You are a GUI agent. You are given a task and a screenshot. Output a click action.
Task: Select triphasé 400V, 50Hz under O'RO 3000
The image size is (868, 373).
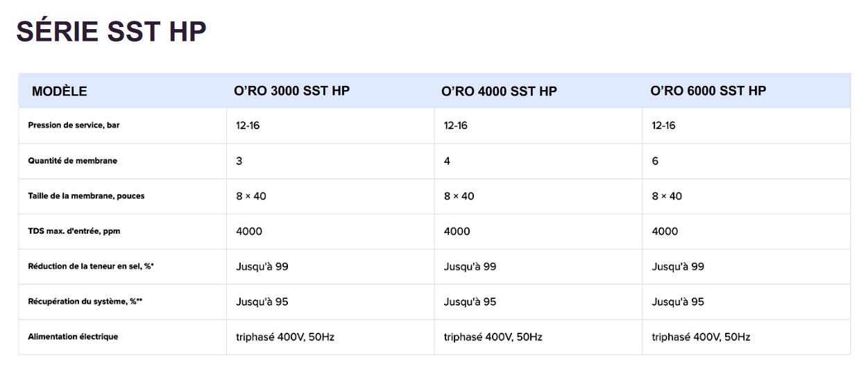tap(285, 337)
